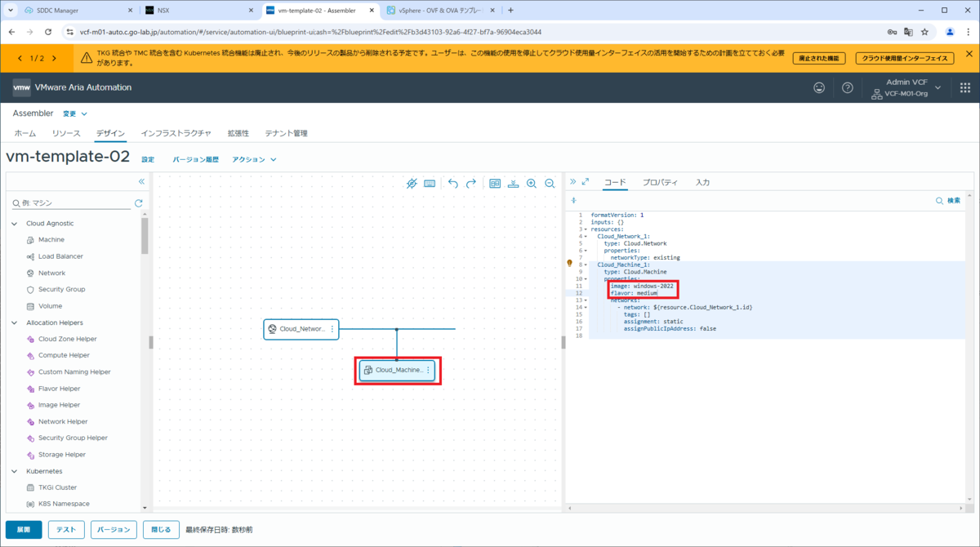The height and width of the screenshot is (547, 980).
Task: Focus the resource search field 例: マシン
Action: click(x=76, y=202)
